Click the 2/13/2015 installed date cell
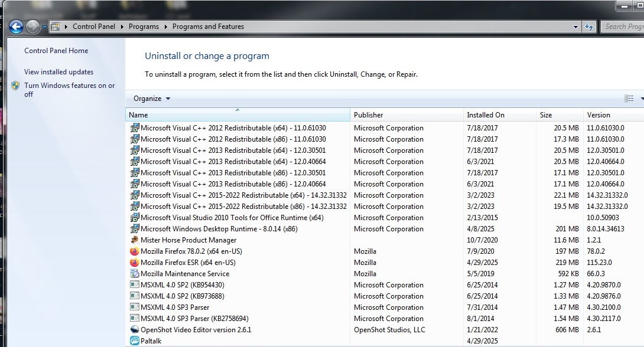644x347 pixels. tap(482, 217)
